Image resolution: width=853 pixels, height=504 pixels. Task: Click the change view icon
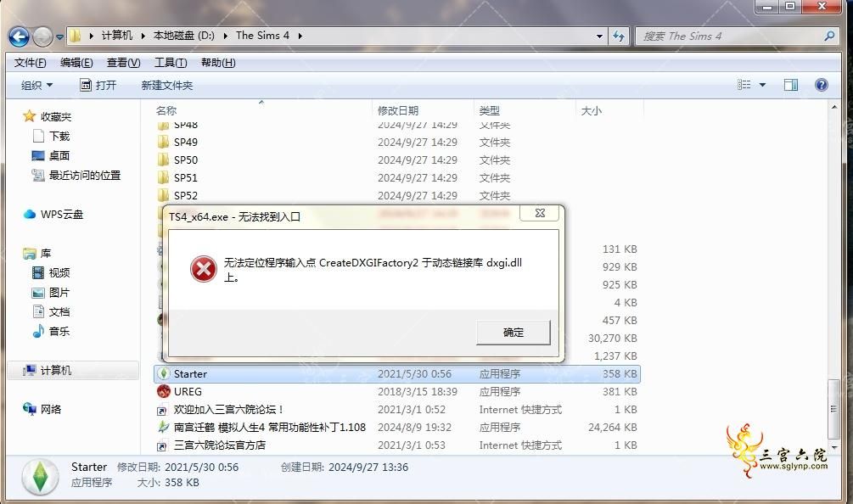[x=744, y=84]
